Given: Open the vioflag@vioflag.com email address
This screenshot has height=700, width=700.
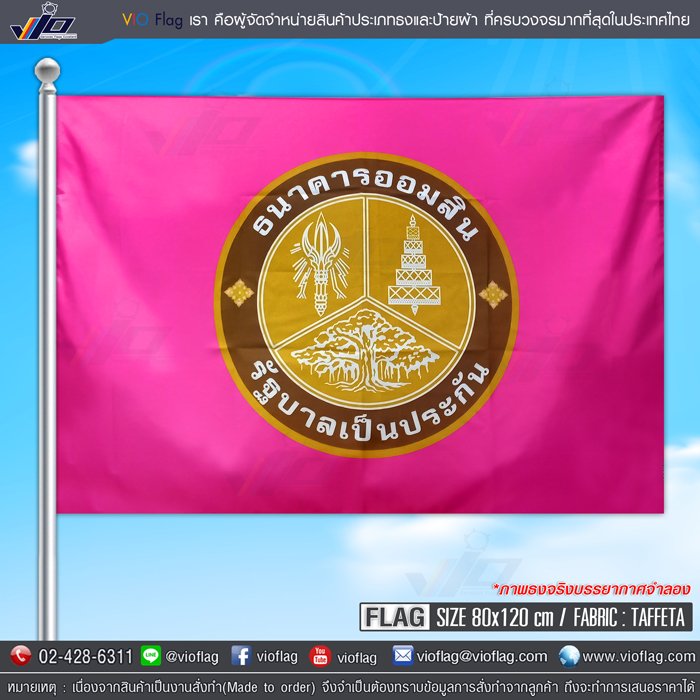Looking at the screenshot, I should (482, 657).
